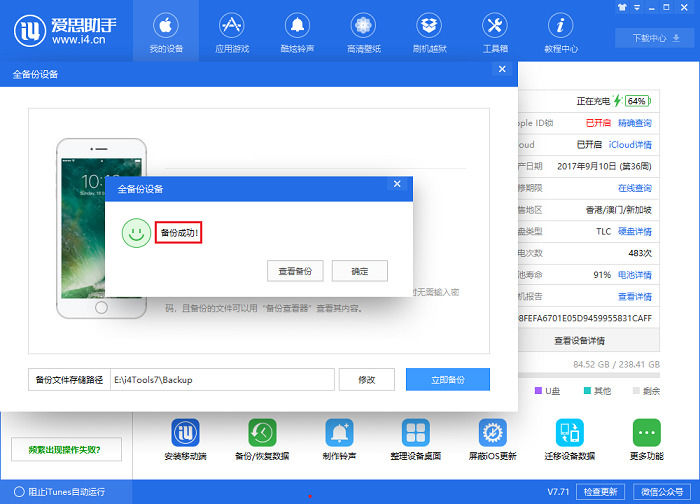Viewport: 700px width, 504px height.
Task: Open the 电池详情 battery details link
Action: [x=634, y=274]
